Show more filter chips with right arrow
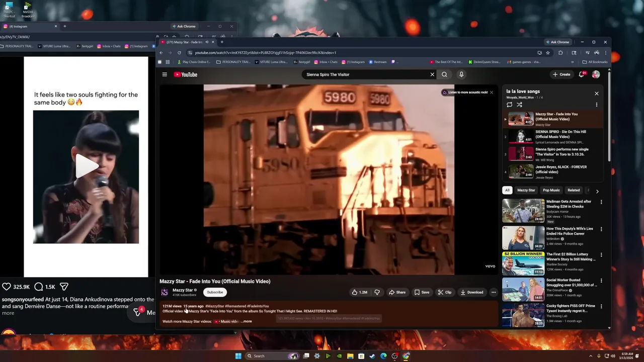The width and height of the screenshot is (644, 362). pyautogui.click(x=597, y=191)
